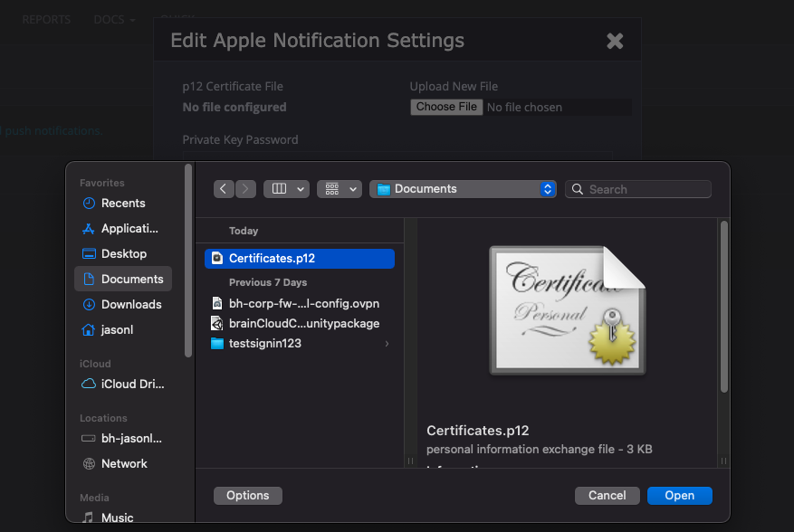Expand the testsignin123 folder chevron
794x532 pixels.
point(387,344)
